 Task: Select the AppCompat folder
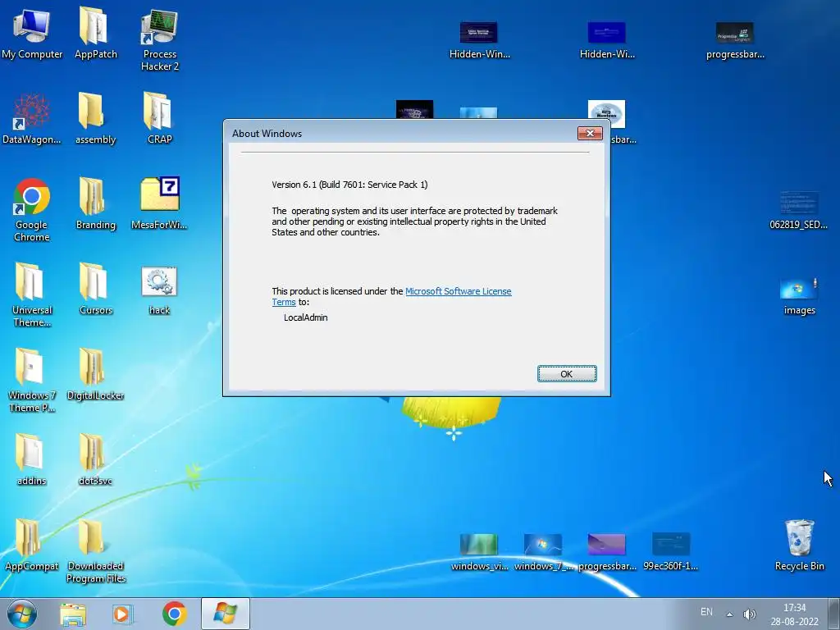click(x=32, y=545)
